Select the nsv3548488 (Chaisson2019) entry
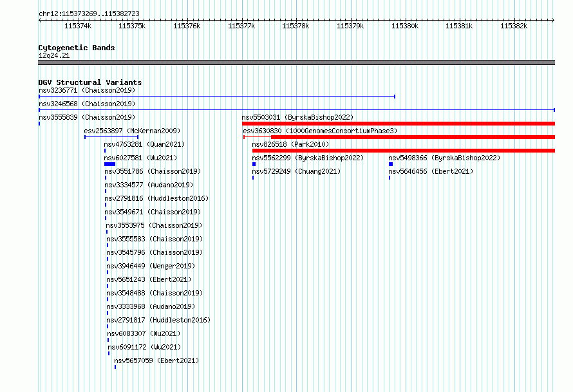The height and width of the screenshot is (392, 573). 155,293
